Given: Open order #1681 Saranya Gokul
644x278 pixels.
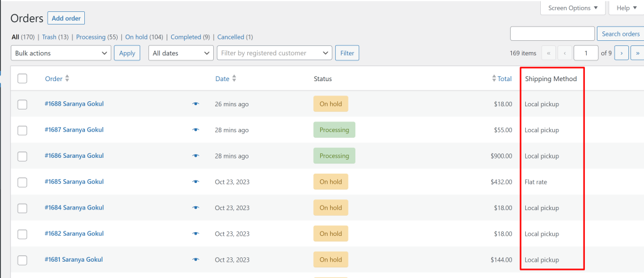Looking at the screenshot, I should (x=74, y=260).
